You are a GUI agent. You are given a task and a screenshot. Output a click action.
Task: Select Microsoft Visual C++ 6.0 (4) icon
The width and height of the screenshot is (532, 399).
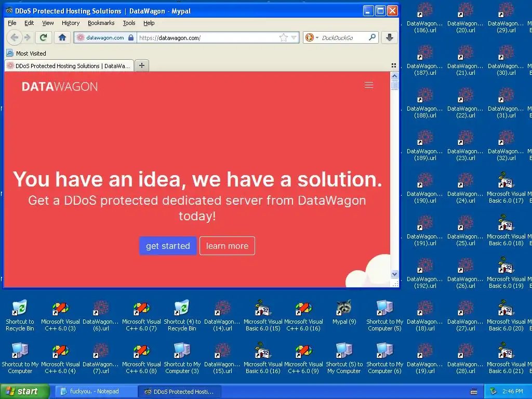(x=60, y=358)
